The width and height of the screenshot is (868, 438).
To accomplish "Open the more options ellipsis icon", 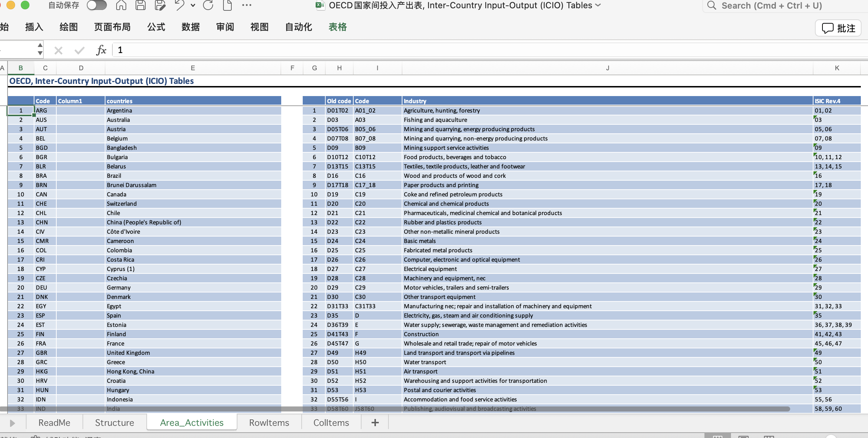I will pyautogui.click(x=247, y=5).
